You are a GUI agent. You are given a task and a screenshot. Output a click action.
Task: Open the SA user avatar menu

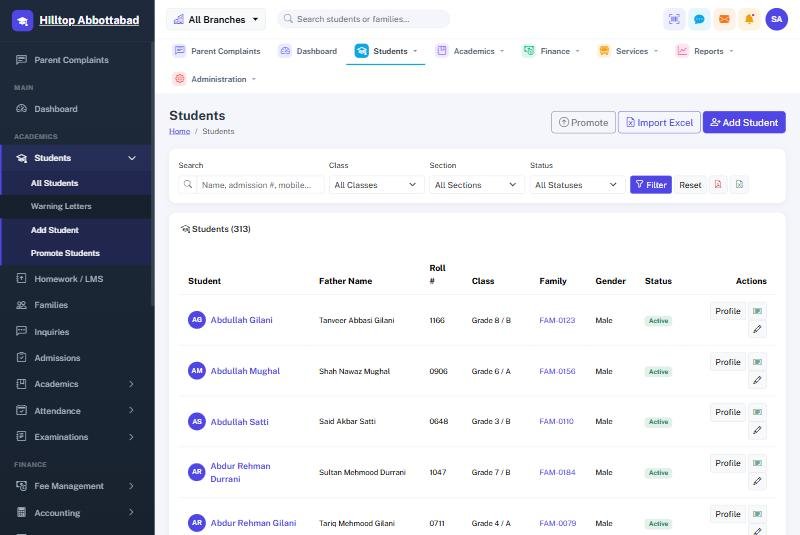click(777, 19)
